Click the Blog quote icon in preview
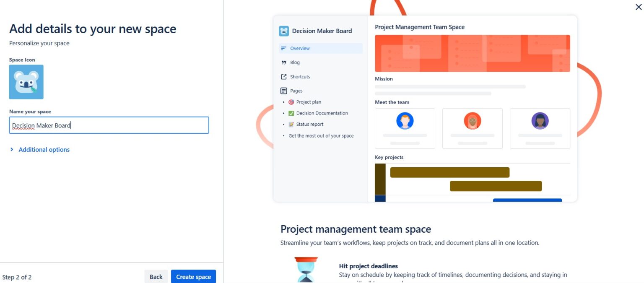 tap(284, 62)
